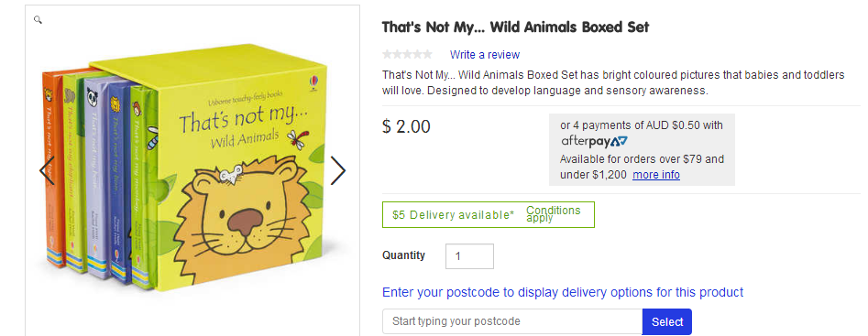Image resolution: width=868 pixels, height=336 pixels.
Task: Click the postcode input field
Action: point(512,321)
